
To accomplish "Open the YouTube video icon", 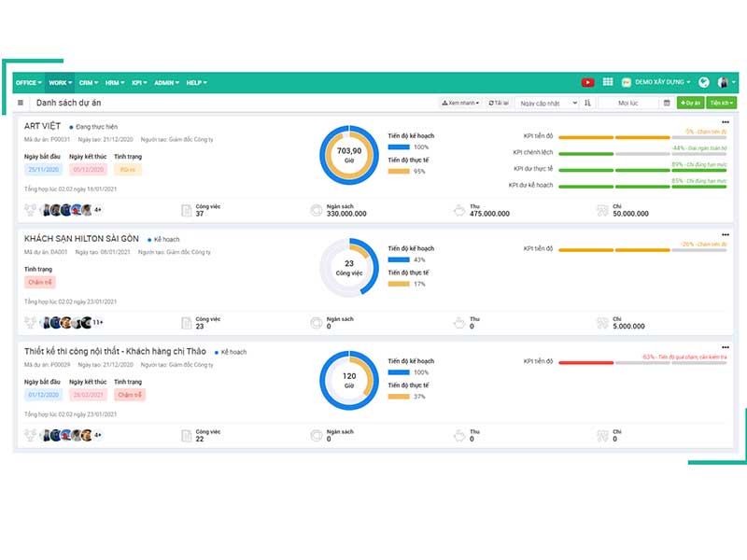I will [587, 82].
